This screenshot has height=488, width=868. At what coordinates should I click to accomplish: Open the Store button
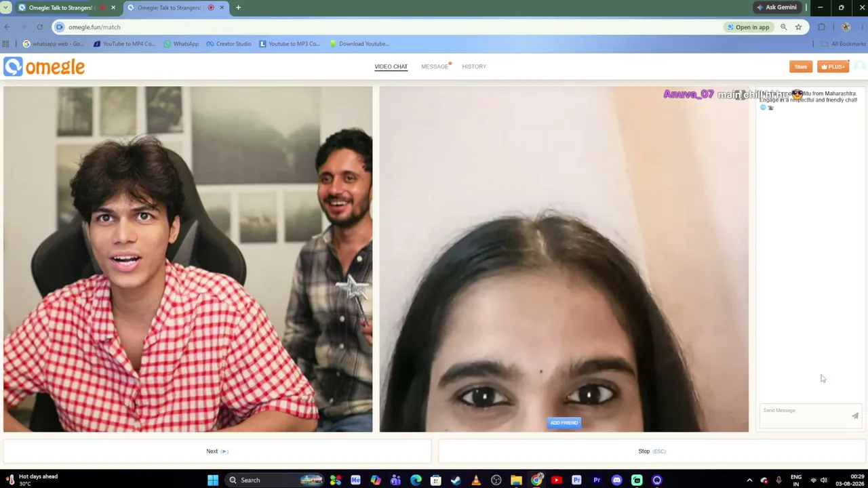pyautogui.click(x=801, y=66)
